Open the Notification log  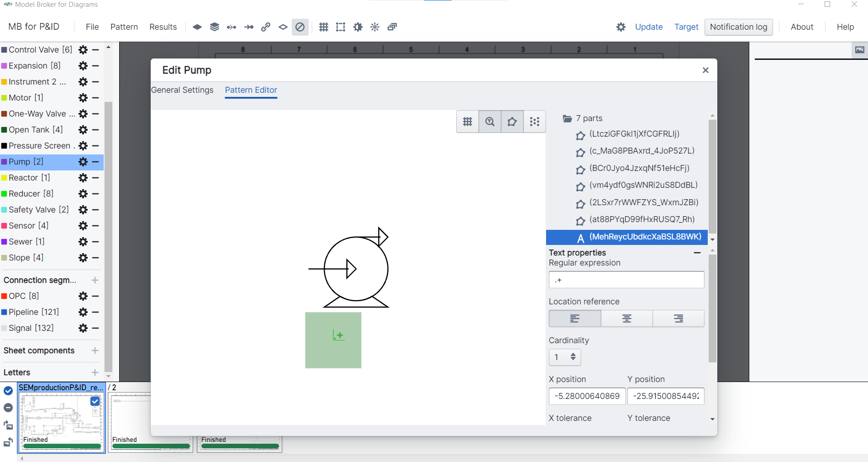[x=739, y=27]
